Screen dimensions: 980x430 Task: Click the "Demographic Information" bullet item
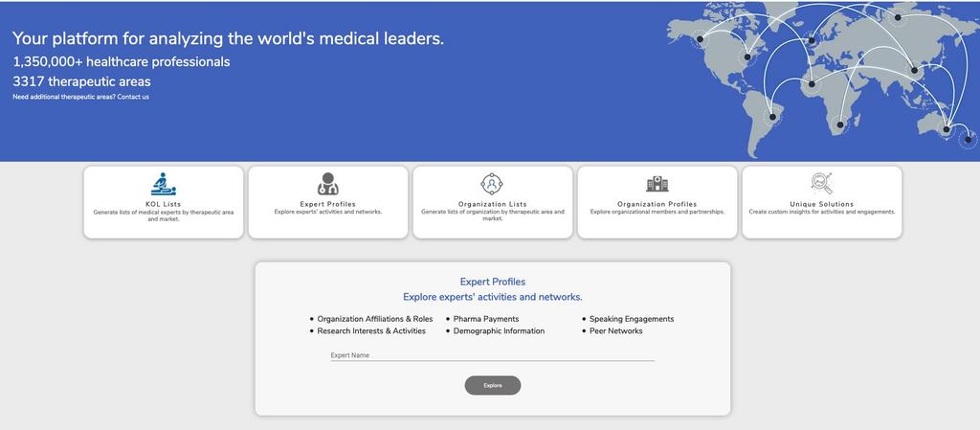pos(499,331)
